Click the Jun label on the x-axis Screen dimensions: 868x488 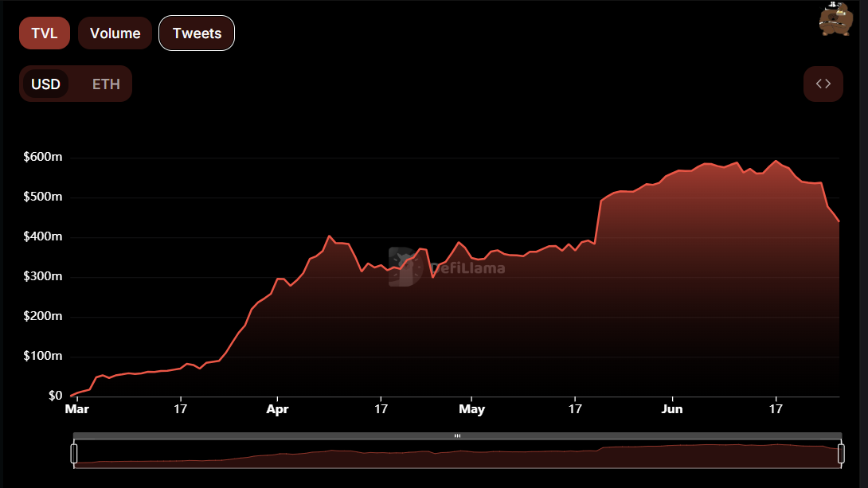click(x=672, y=409)
